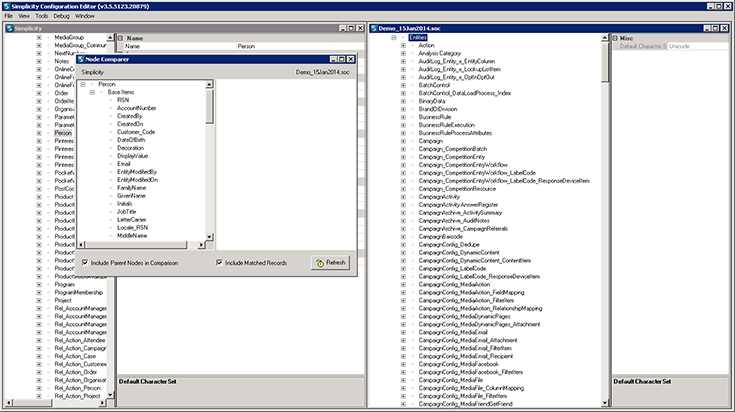Select BinaryData in the Demo tree
The width and height of the screenshot is (735, 412).
[x=432, y=101]
